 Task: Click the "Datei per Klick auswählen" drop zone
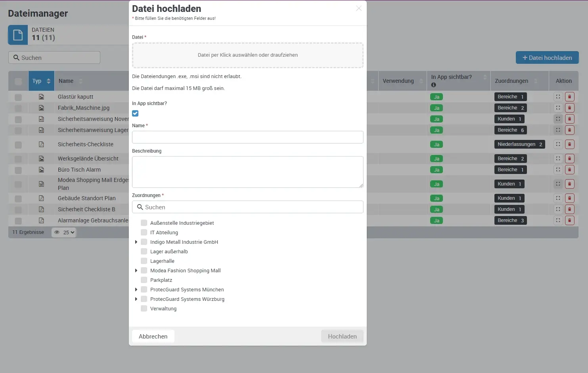(247, 55)
